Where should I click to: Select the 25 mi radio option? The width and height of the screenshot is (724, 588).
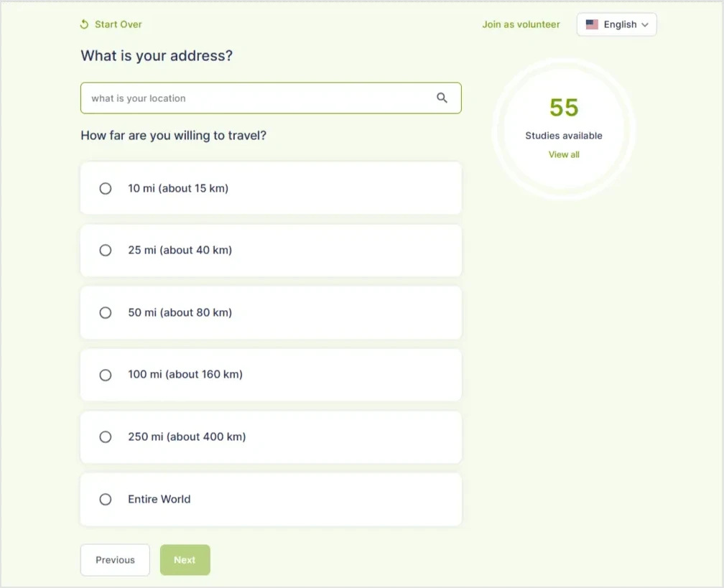pyautogui.click(x=106, y=251)
